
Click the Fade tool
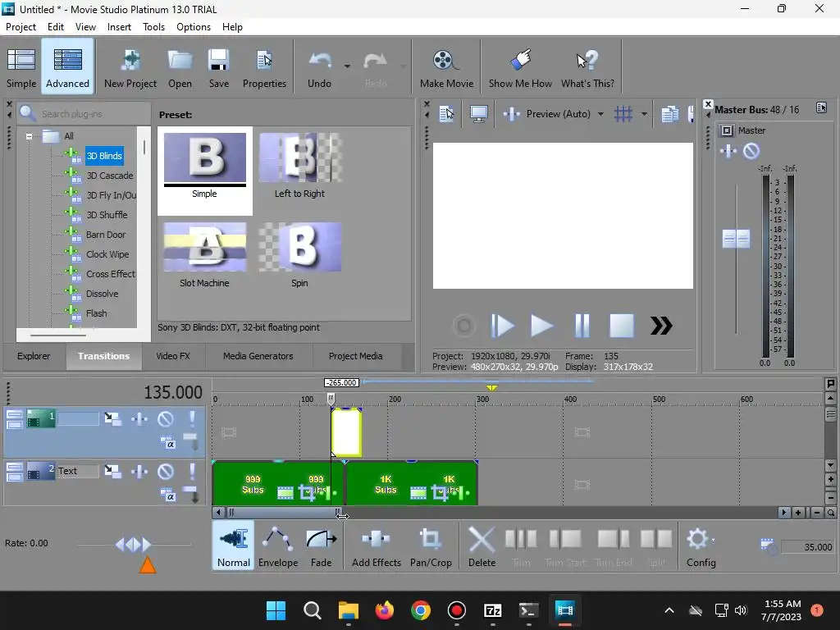[x=322, y=546]
